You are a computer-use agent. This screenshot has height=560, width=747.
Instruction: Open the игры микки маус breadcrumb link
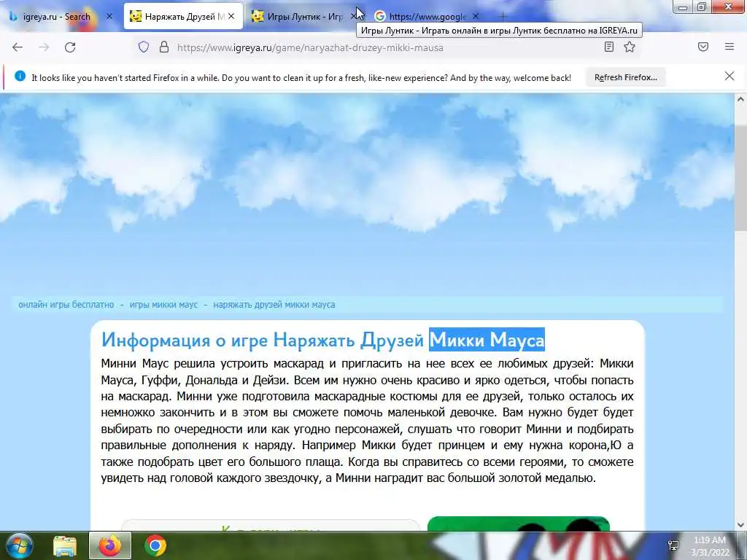click(163, 305)
